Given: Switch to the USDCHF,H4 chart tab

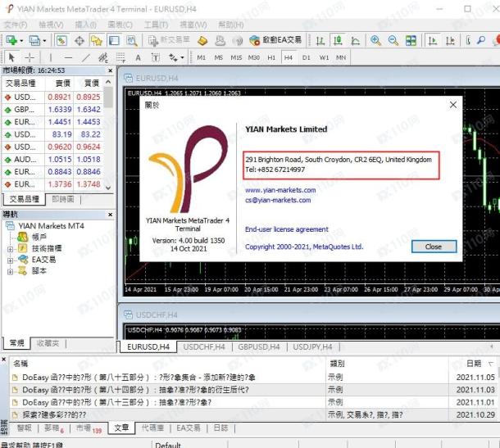Looking at the screenshot, I should (x=204, y=347).
